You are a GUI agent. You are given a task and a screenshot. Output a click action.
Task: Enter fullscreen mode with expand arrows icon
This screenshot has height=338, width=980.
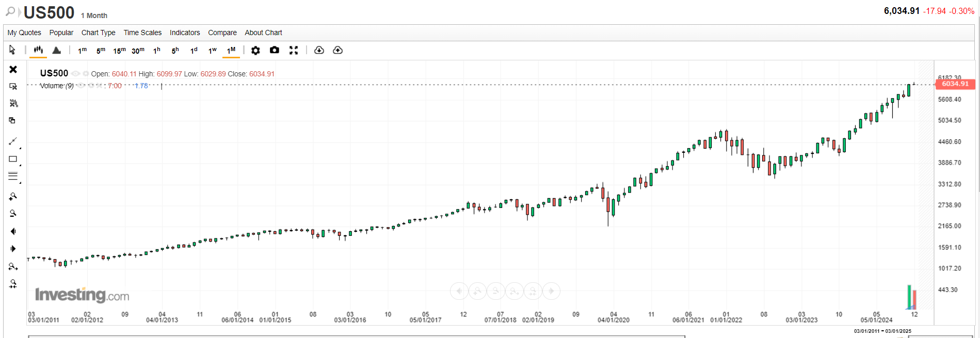(x=294, y=50)
